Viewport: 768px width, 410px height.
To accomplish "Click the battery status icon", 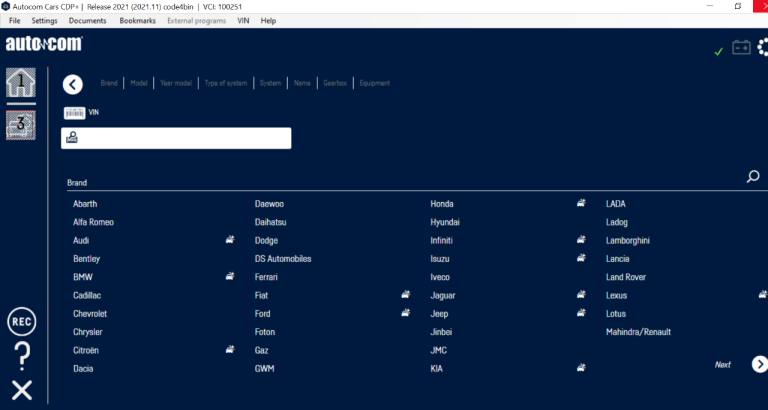I will pyautogui.click(x=741, y=47).
